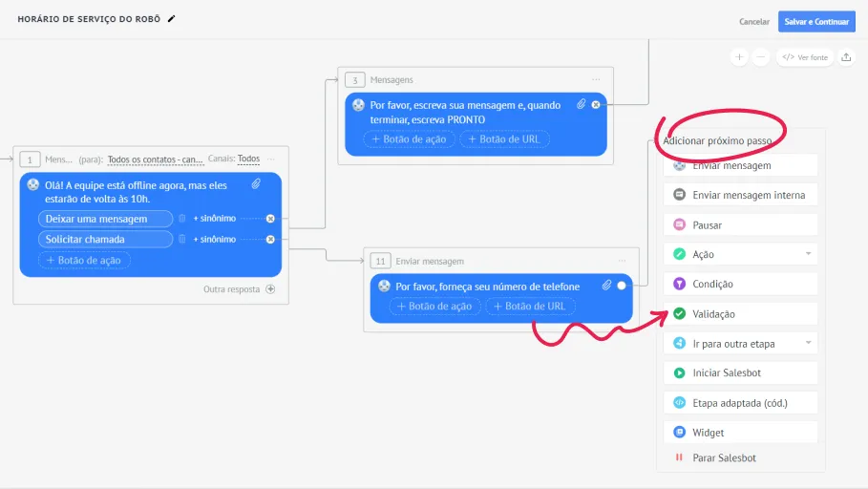868x489 pixels.
Task: Select step number 3 badge
Action: [x=355, y=79]
